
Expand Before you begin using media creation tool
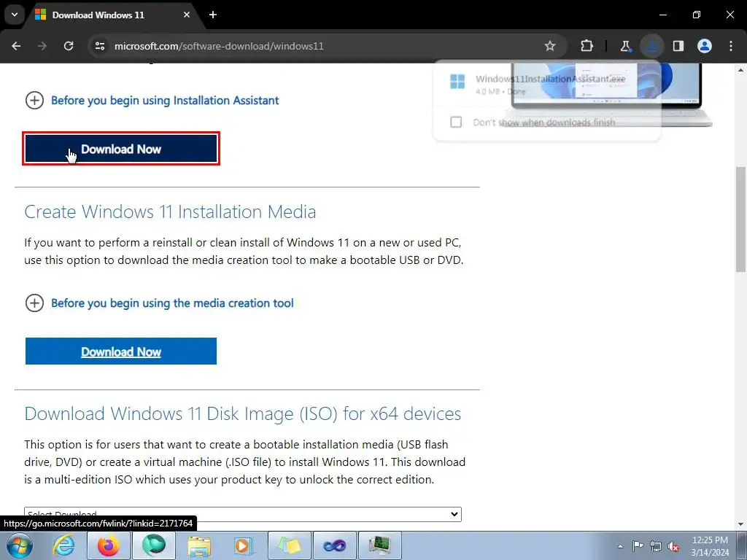[159, 303]
